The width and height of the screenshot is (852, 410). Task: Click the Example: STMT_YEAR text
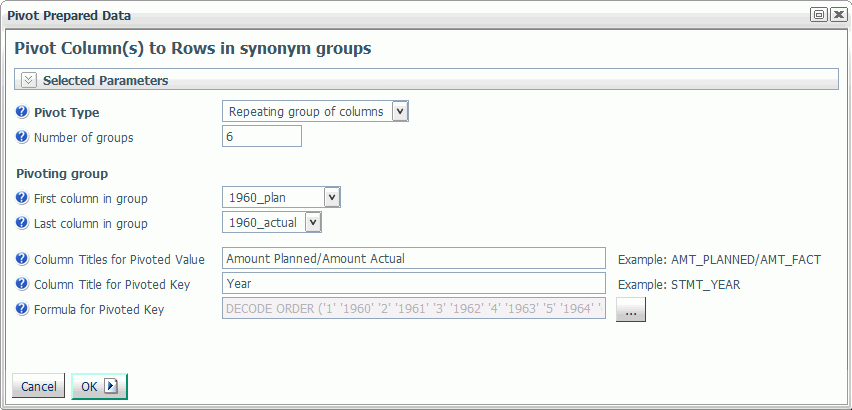(679, 285)
